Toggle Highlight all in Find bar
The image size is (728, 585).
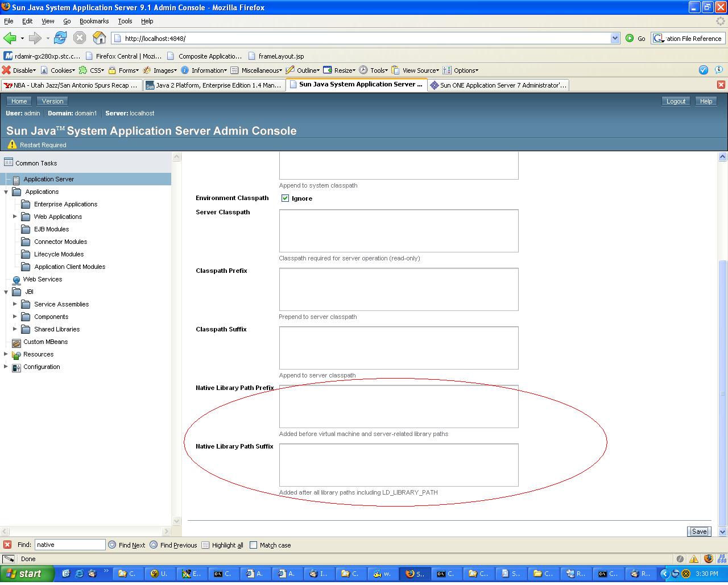click(205, 545)
